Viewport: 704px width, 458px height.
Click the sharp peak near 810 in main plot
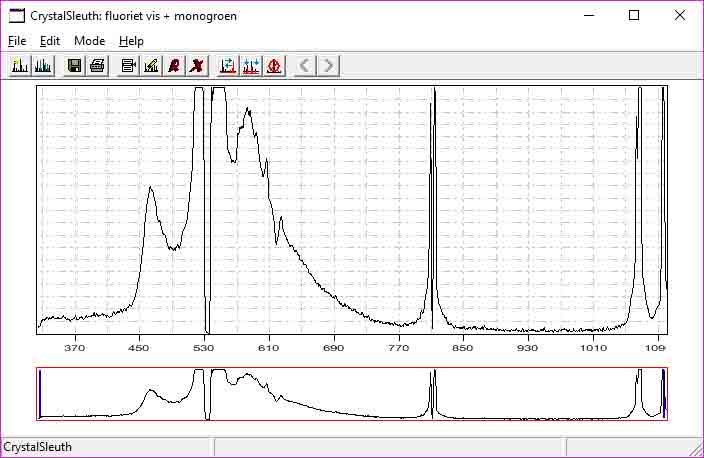pyautogui.click(x=433, y=200)
